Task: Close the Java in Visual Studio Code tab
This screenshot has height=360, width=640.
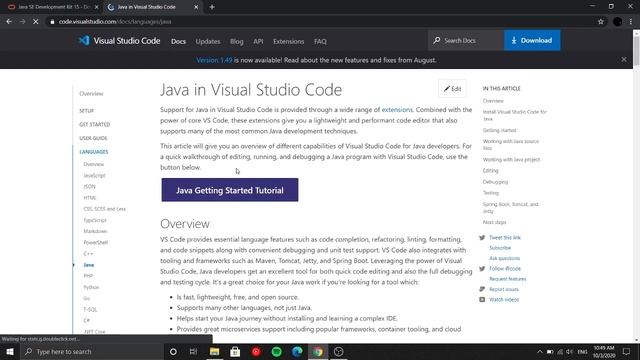Action: 196,7
